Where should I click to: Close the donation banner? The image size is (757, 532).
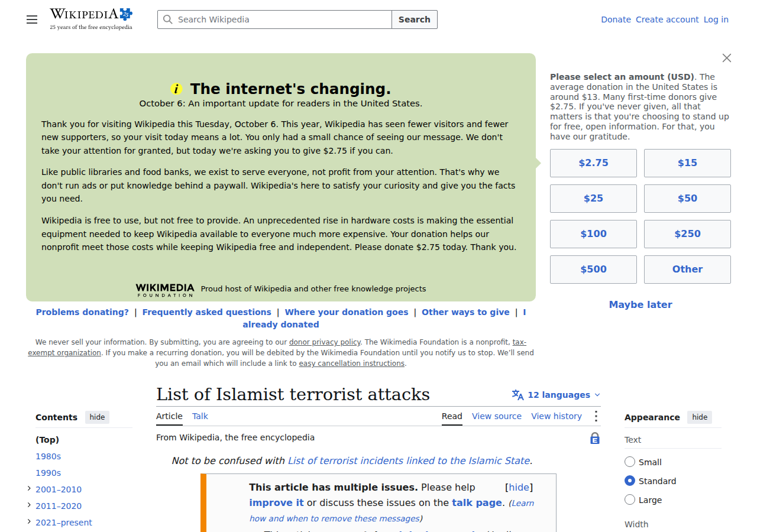[x=727, y=58]
